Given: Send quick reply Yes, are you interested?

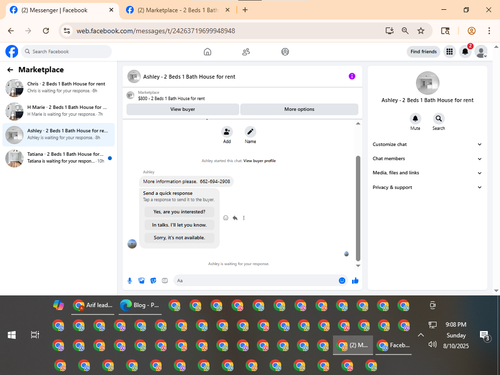Looking at the screenshot, I should point(179,212).
